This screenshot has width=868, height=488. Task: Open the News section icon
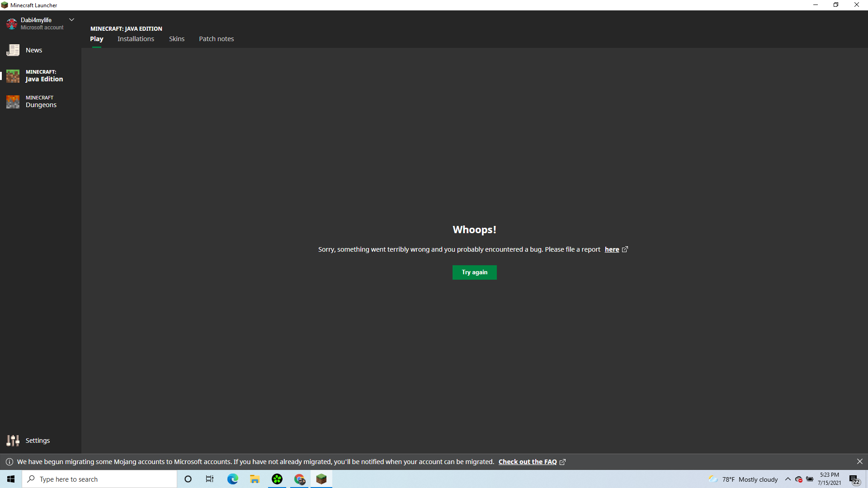pos(13,50)
